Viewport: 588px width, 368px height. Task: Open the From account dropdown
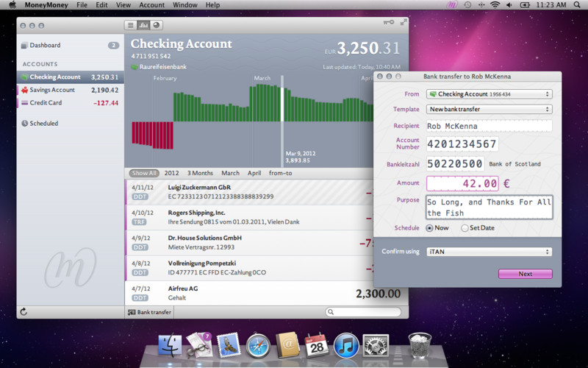click(x=489, y=94)
